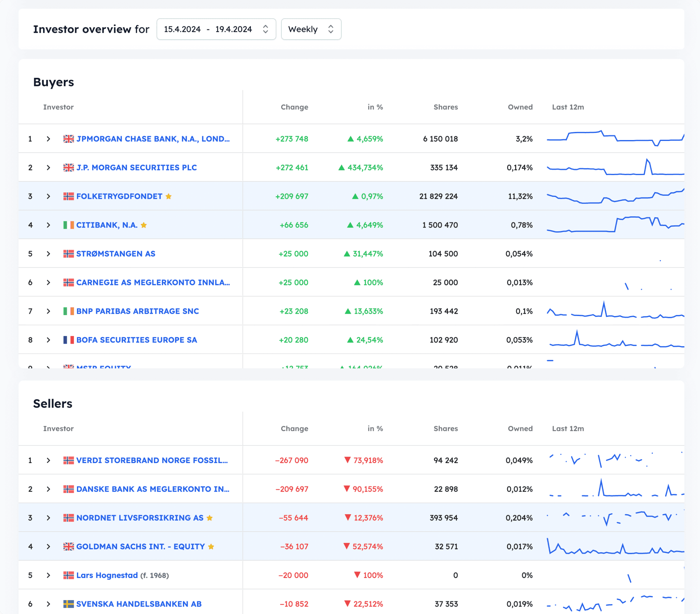Screen dimensions: 700x614
Task: Click the 0,204% owned value
Action: coord(519,518)
